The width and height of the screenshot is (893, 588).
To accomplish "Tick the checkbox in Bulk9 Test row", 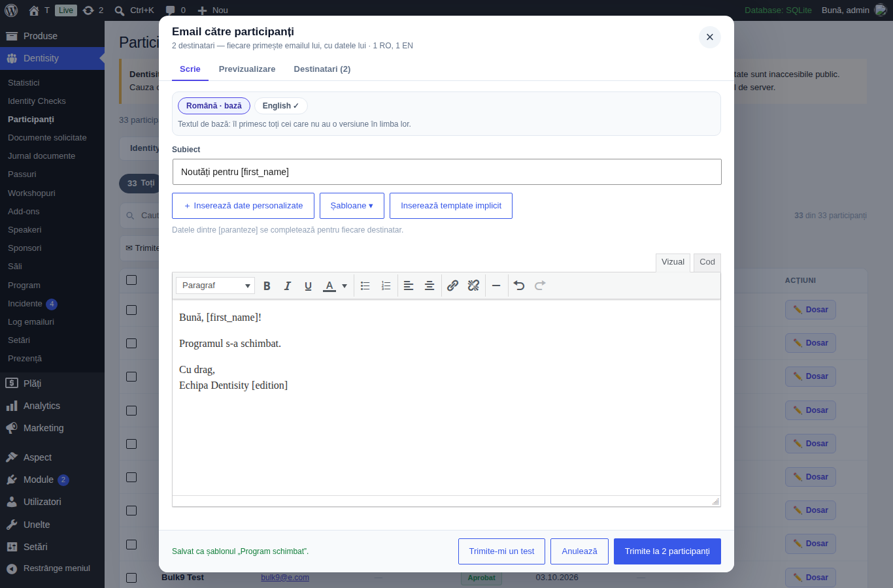I will tap(131, 578).
